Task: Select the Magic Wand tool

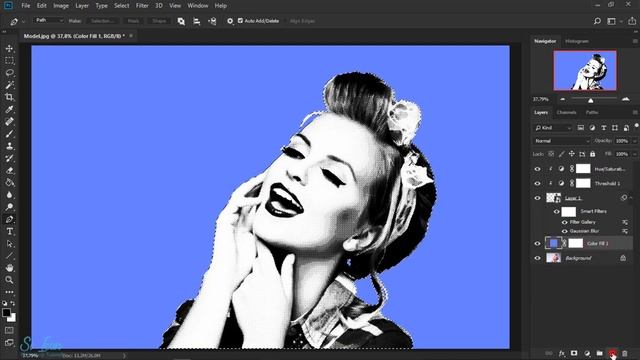Action: click(x=9, y=85)
